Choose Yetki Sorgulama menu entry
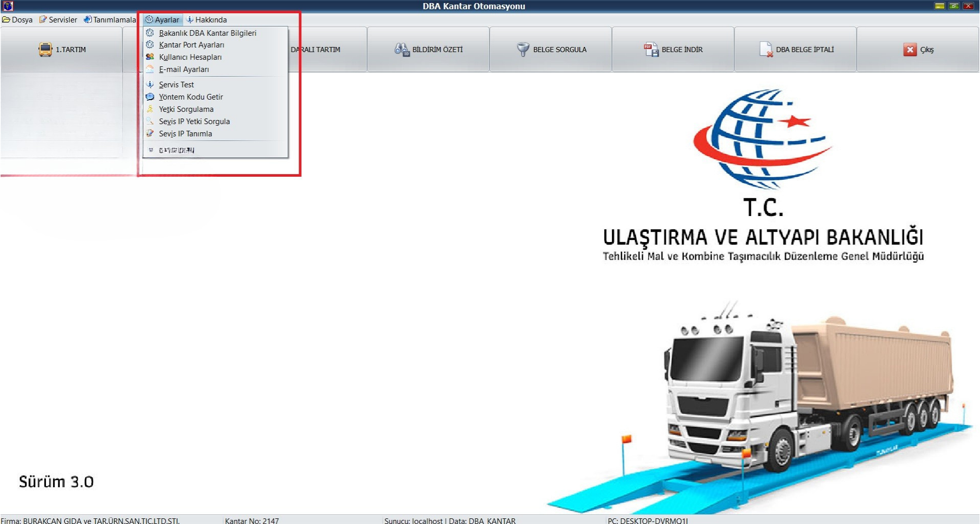This screenshot has width=980, height=524. [x=216, y=109]
